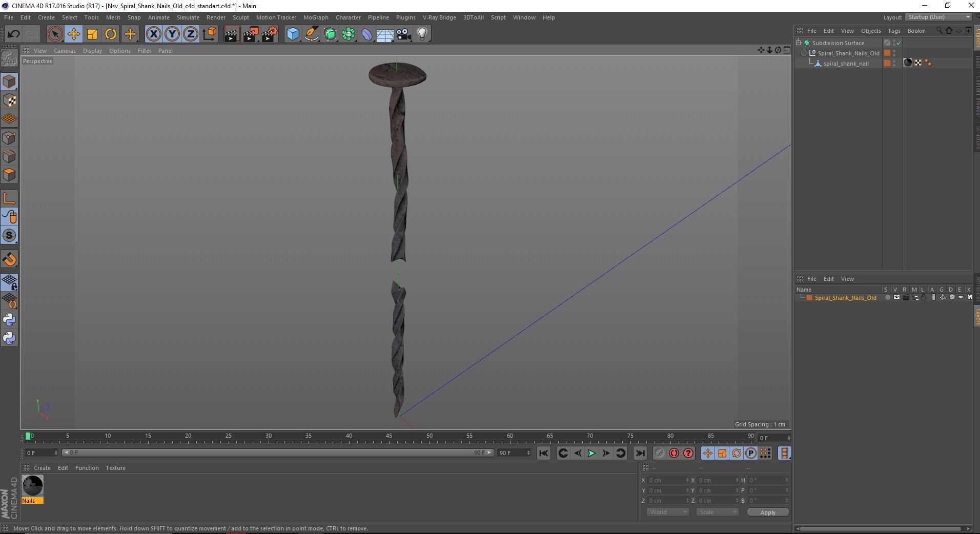980x534 pixels.
Task: Activate the Scale tool in top toolbar
Action: [x=92, y=34]
